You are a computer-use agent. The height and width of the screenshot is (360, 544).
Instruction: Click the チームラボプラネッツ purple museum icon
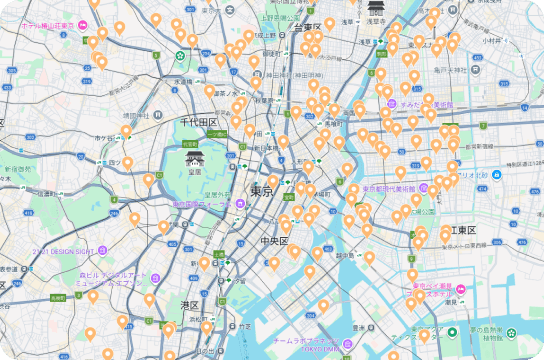tap(347, 344)
